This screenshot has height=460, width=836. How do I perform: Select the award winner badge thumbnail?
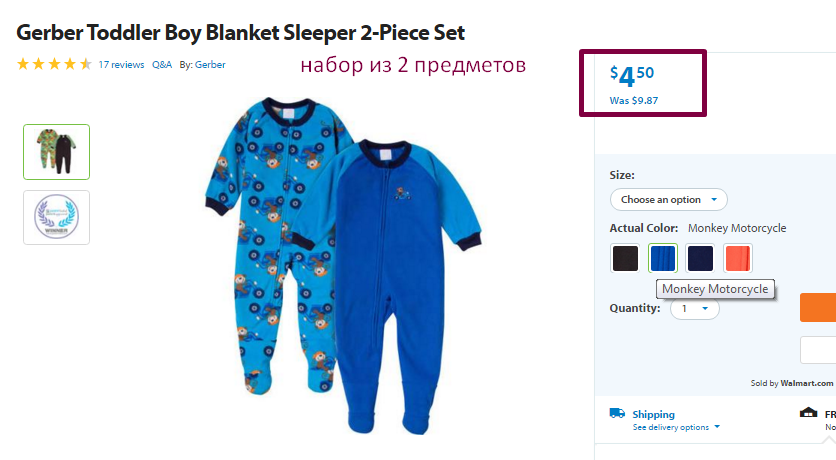pos(57,217)
